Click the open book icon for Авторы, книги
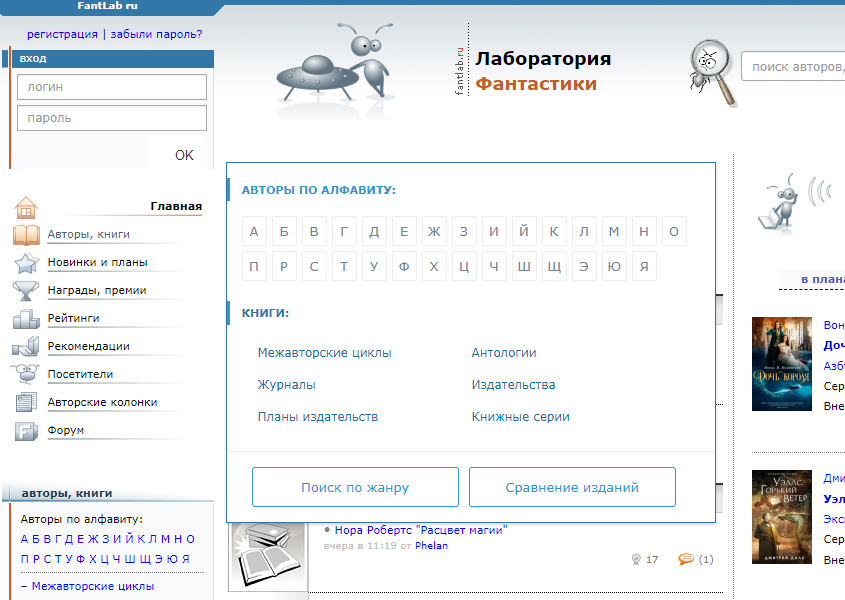Viewport: 845px width, 600px height. (x=26, y=235)
